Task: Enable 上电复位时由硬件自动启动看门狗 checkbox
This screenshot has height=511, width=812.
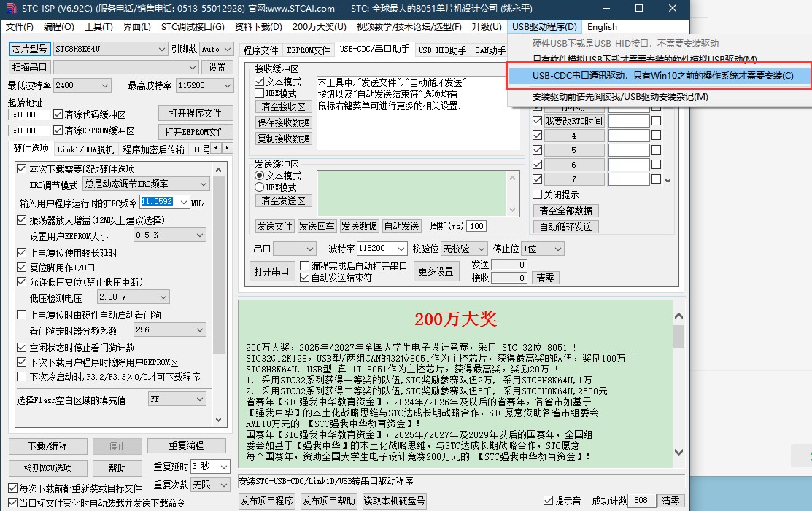Action: coord(22,314)
